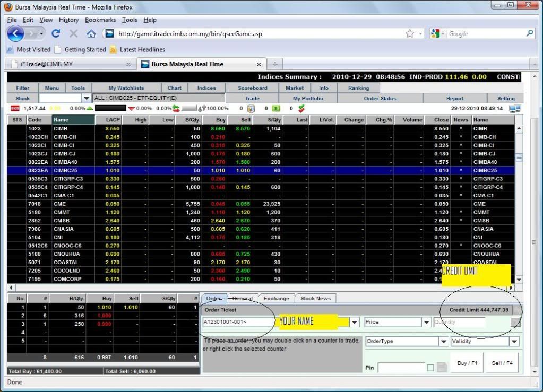This screenshot has width=543, height=392.
Task: Open the Price dropdown
Action: click(x=426, y=322)
